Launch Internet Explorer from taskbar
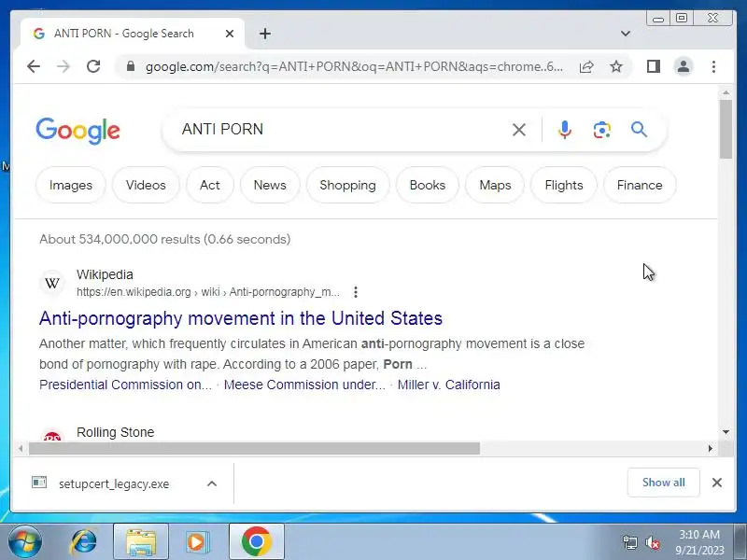 pos(84,542)
